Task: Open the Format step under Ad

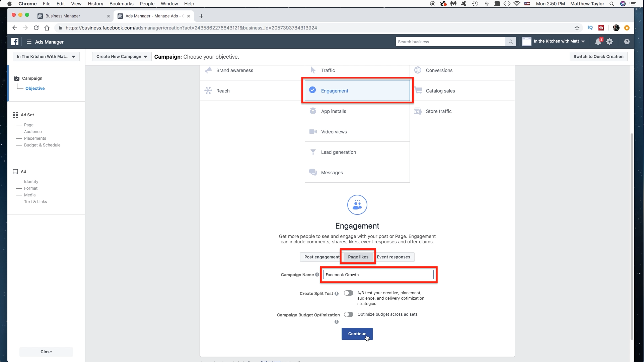Action: coord(31,188)
